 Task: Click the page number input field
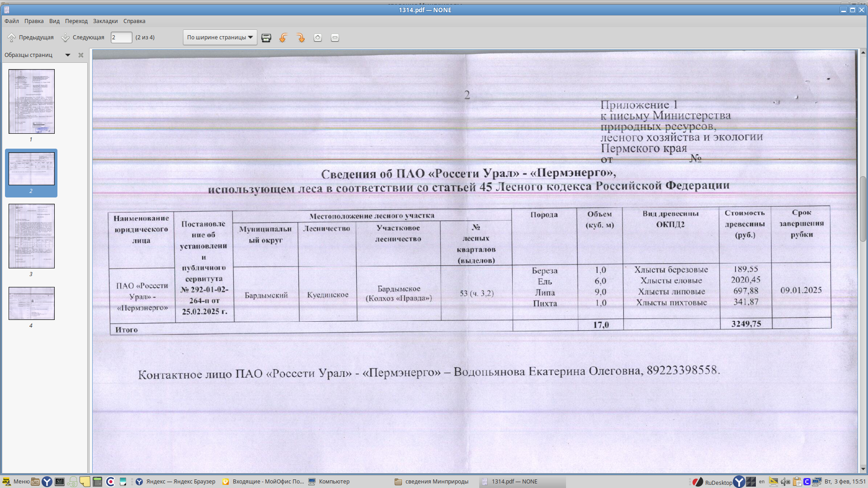point(121,38)
